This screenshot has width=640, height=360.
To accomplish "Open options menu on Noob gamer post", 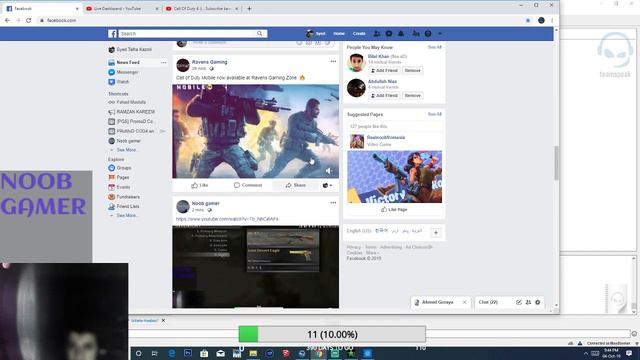I will pyautogui.click(x=333, y=202).
